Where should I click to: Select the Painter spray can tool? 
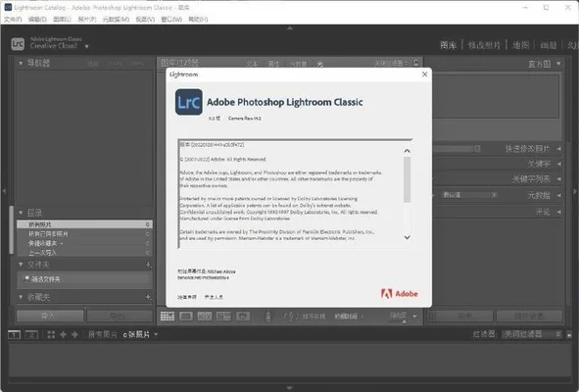pos(268,317)
